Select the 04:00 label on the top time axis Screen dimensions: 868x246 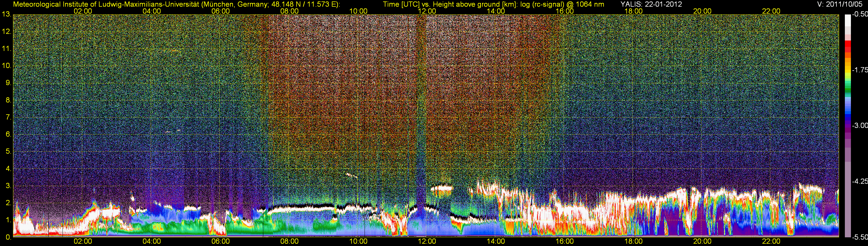pyautogui.click(x=152, y=11)
